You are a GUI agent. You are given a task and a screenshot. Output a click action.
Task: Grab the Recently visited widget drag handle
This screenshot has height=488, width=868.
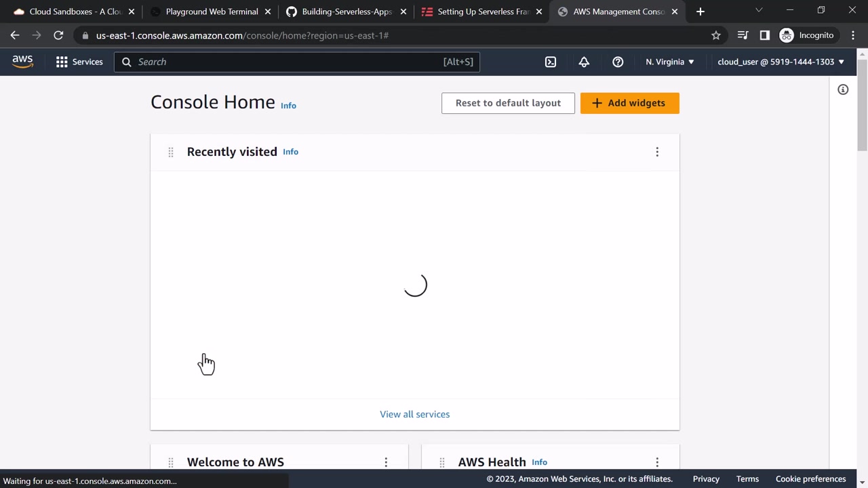coord(171,152)
